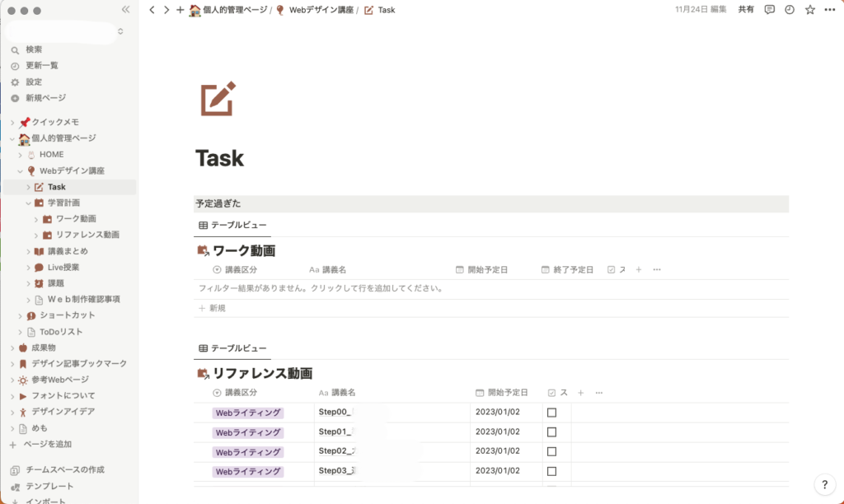The width and height of the screenshot is (844, 504).
Task: Click the 共有 share button
Action: [x=745, y=10]
